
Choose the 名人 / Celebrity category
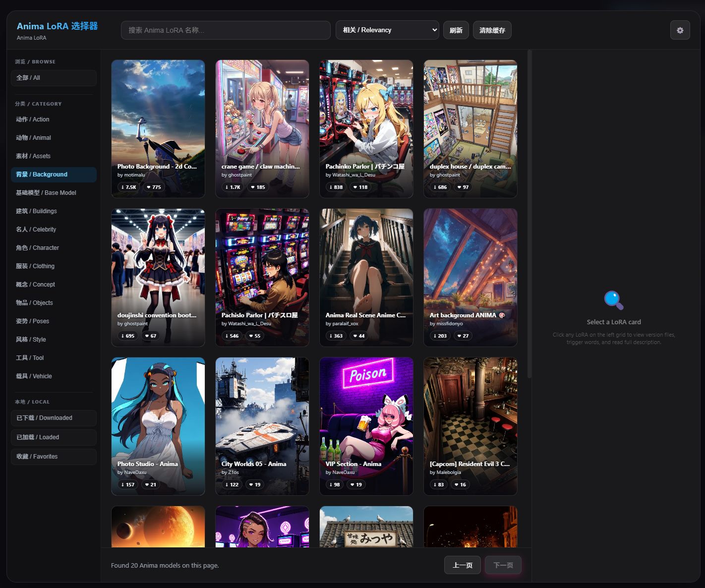click(x=54, y=230)
